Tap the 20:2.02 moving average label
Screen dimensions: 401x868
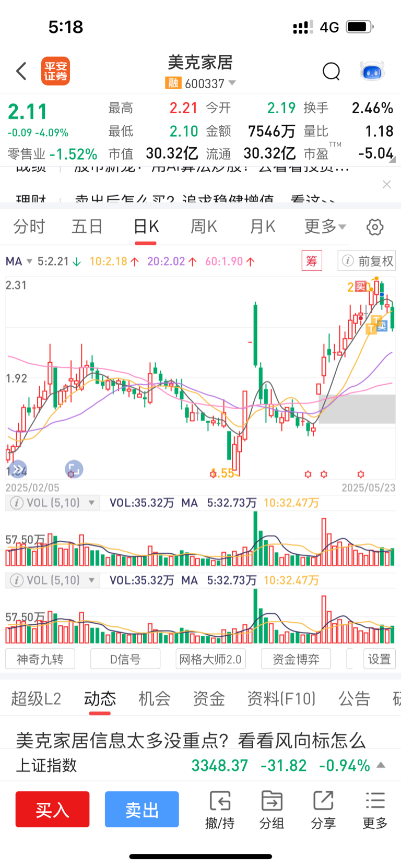click(172, 261)
